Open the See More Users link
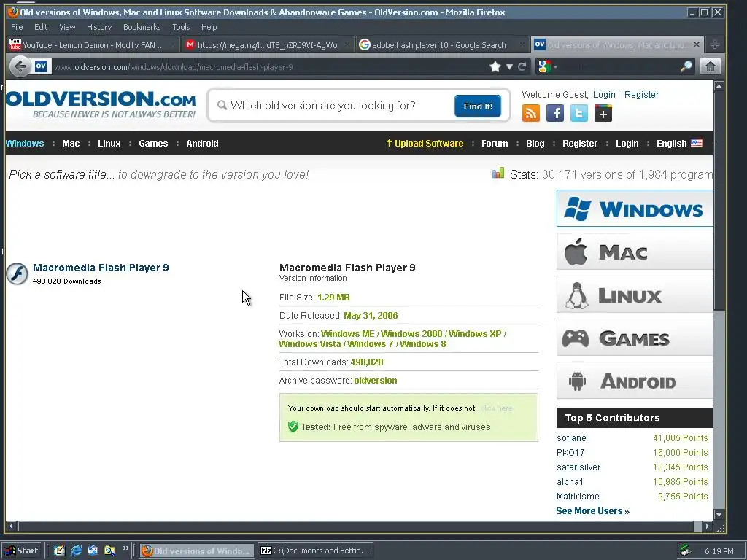The width and height of the screenshot is (747, 560). (592, 511)
